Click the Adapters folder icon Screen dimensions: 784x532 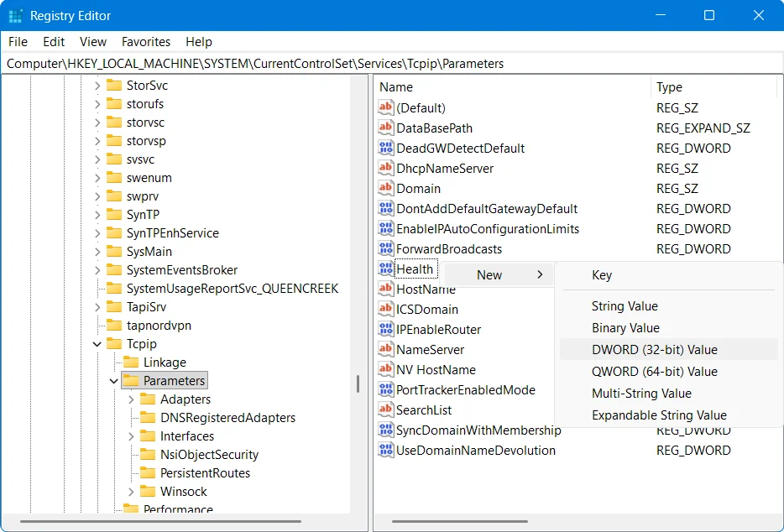point(148,399)
